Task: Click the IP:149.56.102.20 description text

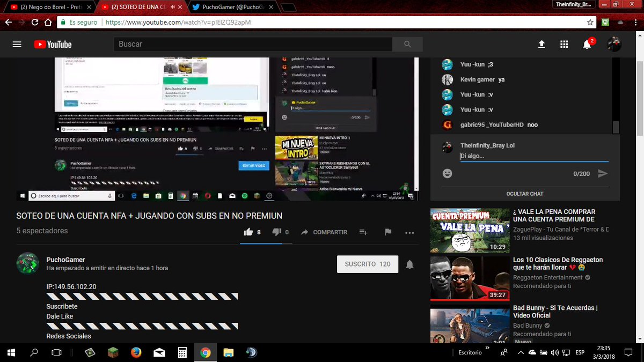Action: pos(71,286)
